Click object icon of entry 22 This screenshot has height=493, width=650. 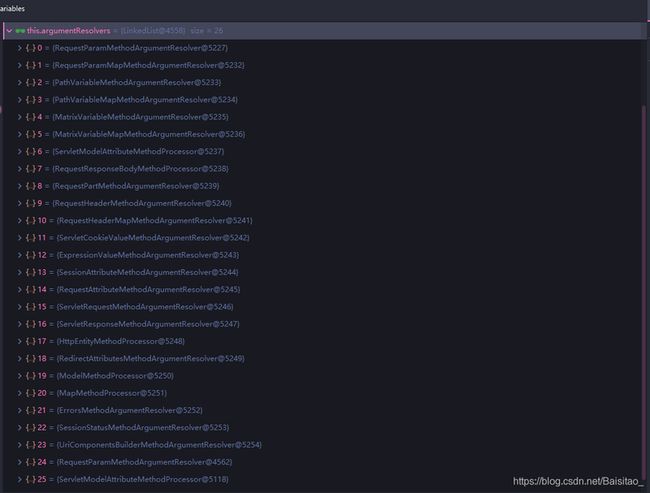[31, 428]
